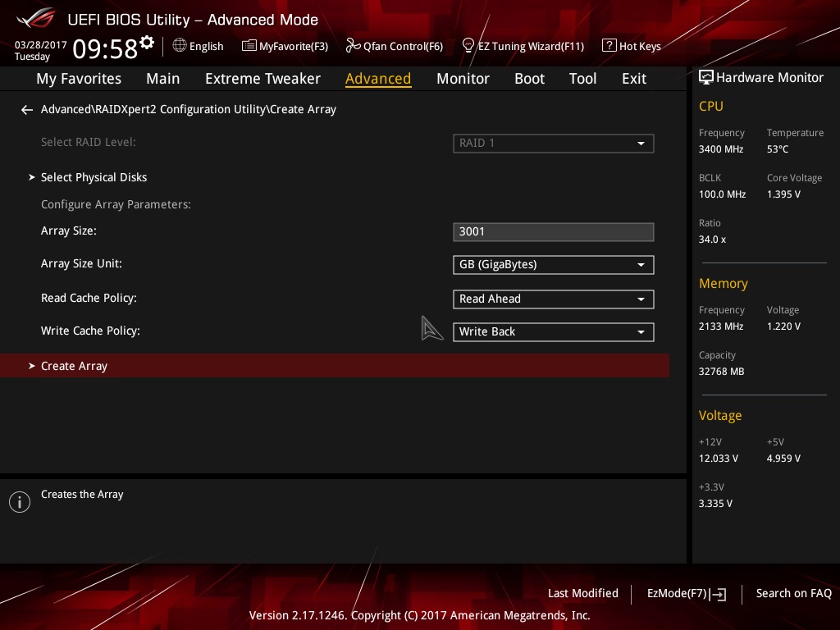Viewport: 840px width, 630px height.
Task: Change Read Cache Policy from Read Ahead
Action: coord(553,299)
